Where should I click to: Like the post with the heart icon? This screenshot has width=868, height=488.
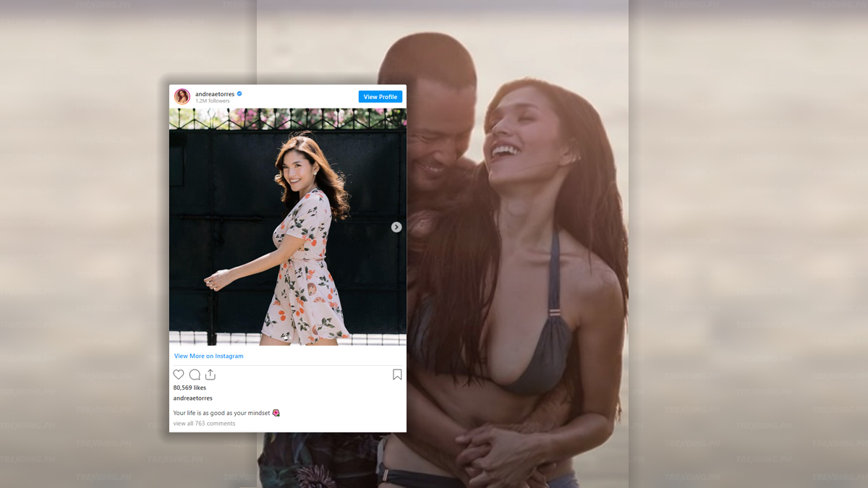(x=179, y=374)
